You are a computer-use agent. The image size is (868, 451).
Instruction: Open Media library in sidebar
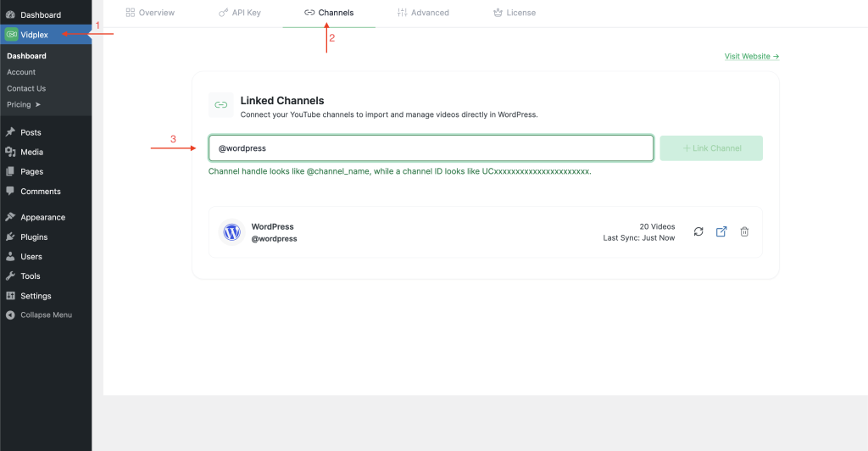point(31,153)
